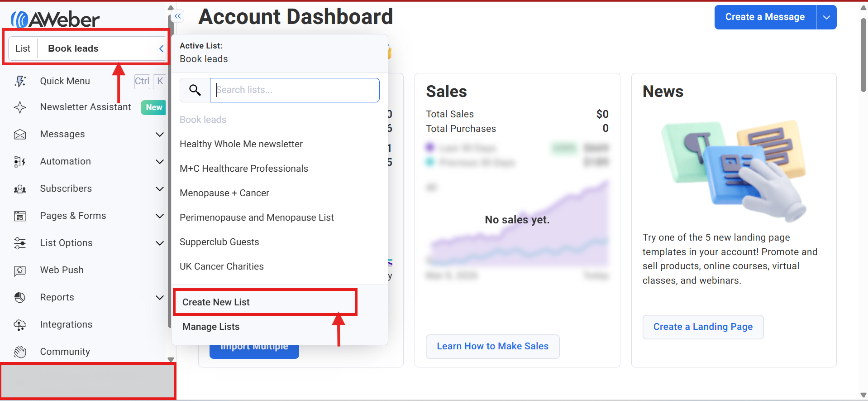The height and width of the screenshot is (401, 868).
Task: Click the Reports pie chart icon
Action: click(x=20, y=298)
